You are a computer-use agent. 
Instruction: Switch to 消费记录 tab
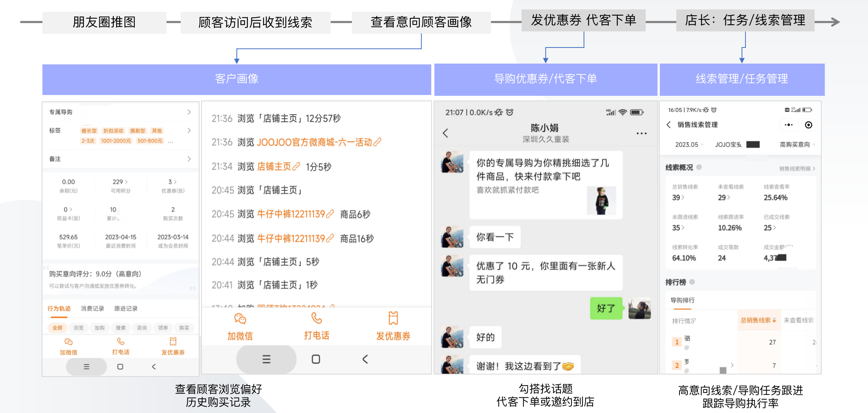pos(93,309)
